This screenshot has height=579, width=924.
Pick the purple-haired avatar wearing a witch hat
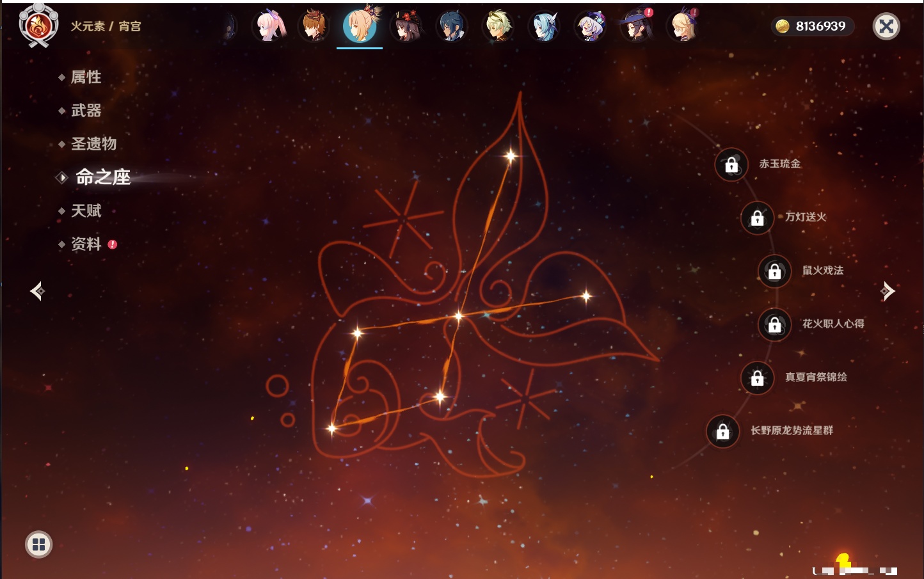[x=590, y=26]
